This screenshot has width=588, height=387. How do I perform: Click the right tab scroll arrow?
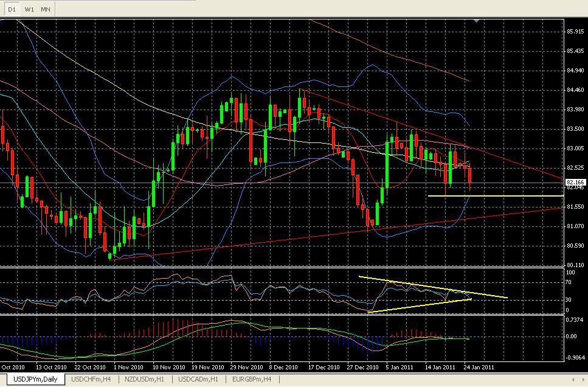coord(583,380)
